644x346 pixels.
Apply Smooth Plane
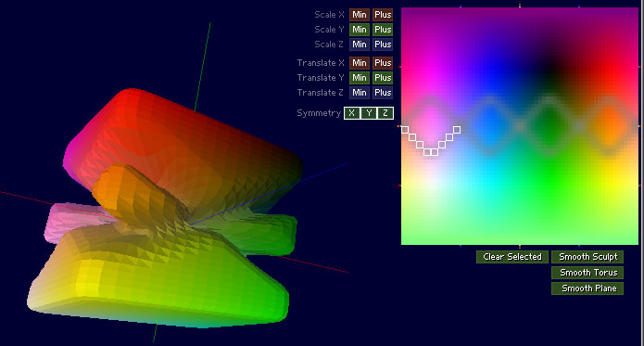click(x=587, y=288)
